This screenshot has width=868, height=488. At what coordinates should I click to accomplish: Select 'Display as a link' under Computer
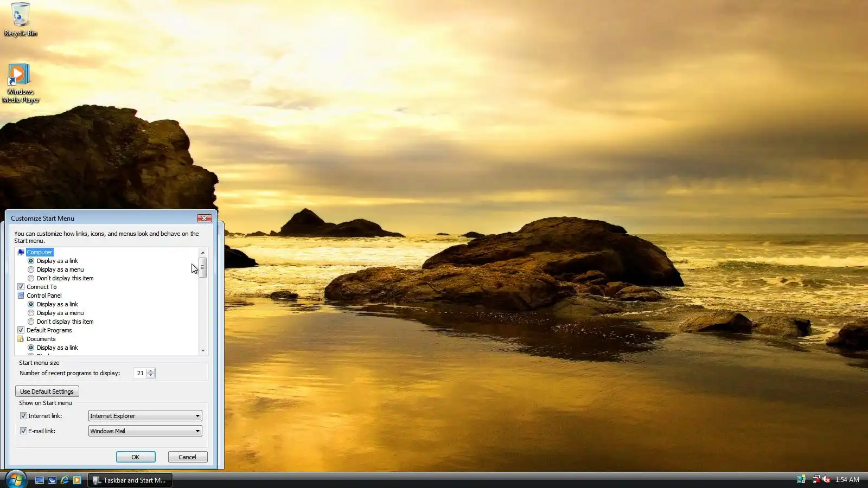(31, 261)
